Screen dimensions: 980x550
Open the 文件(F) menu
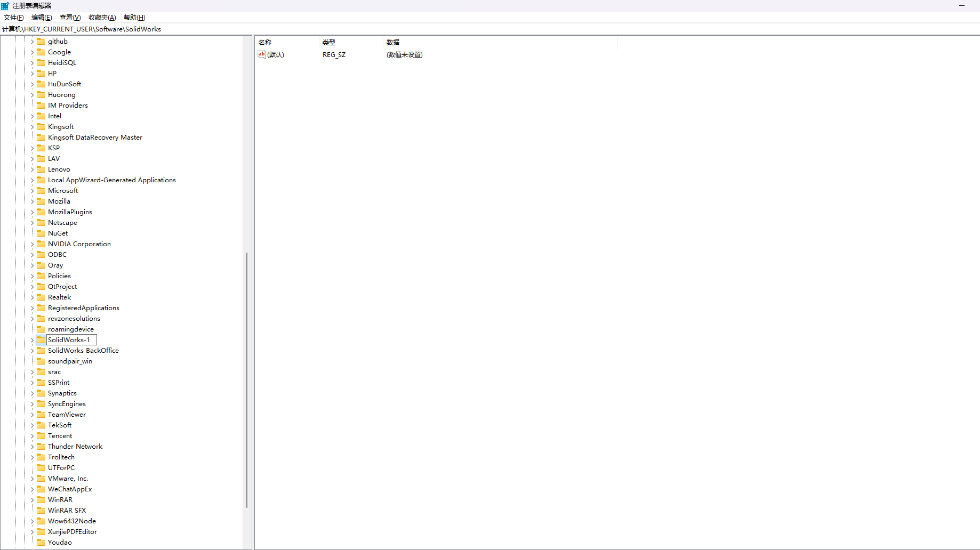pos(14,18)
